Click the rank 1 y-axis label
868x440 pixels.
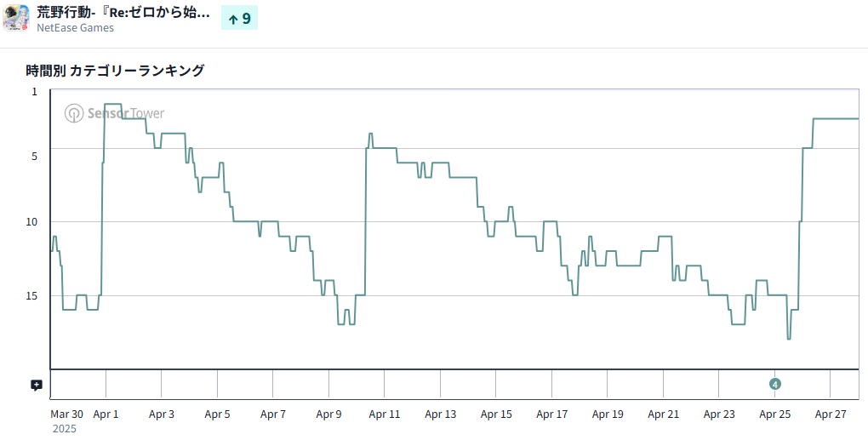[35, 91]
